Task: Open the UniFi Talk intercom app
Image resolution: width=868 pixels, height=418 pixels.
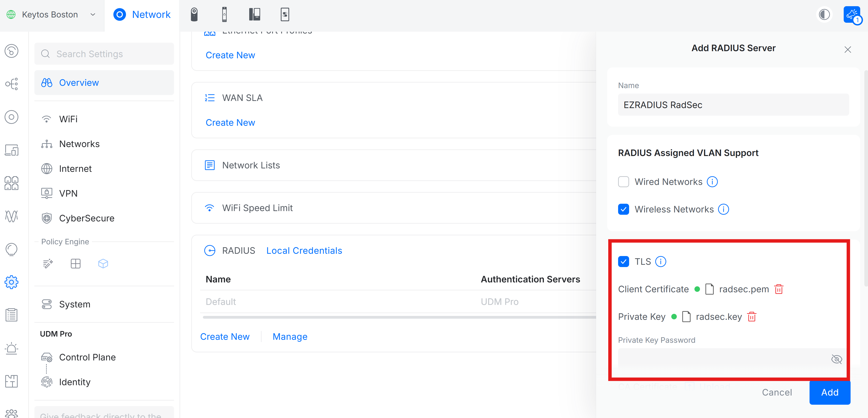Action: (x=255, y=14)
